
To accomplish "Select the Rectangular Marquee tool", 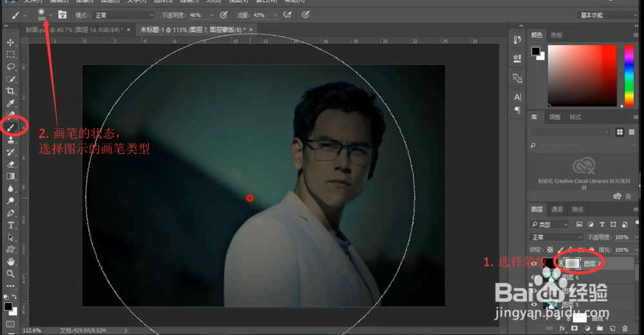I will point(11,54).
